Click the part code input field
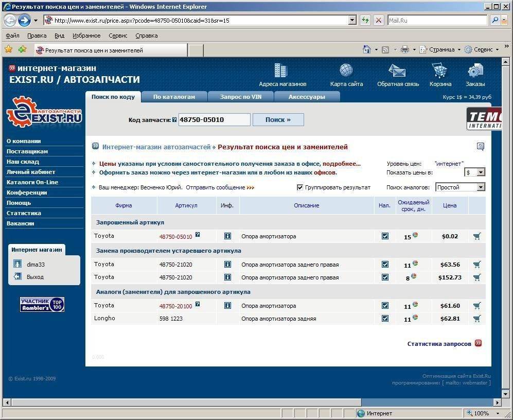Viewport: 513px width, 420px height. 214,119
